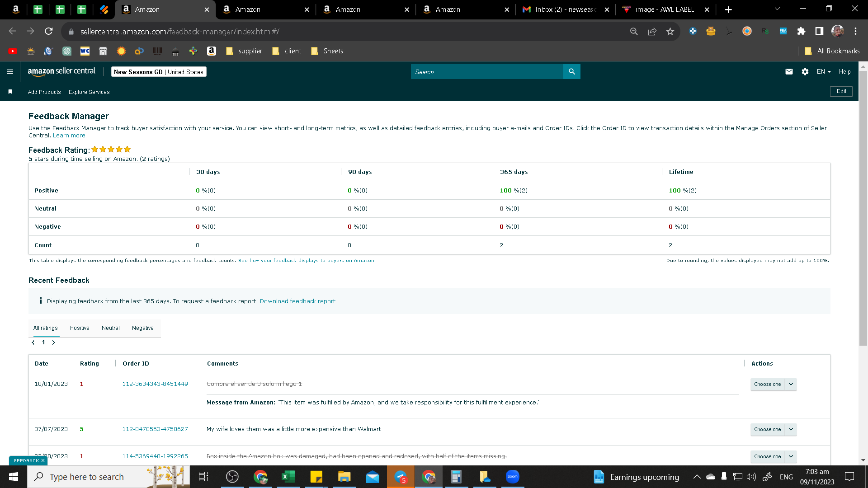Open the WC bookmark icon
This screenshot has height=488, width=868.
coord(85,51)
